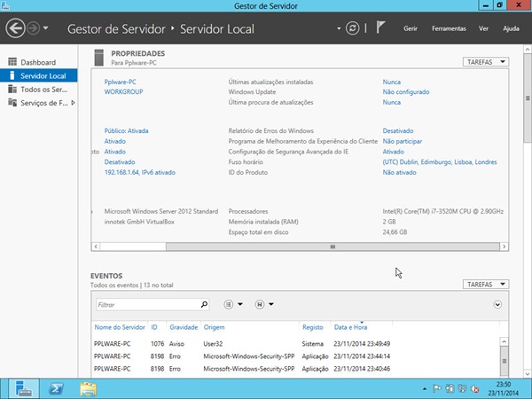Sort by Nome do Servidor column header
This screenshot has height=399, width=532.
120,327
